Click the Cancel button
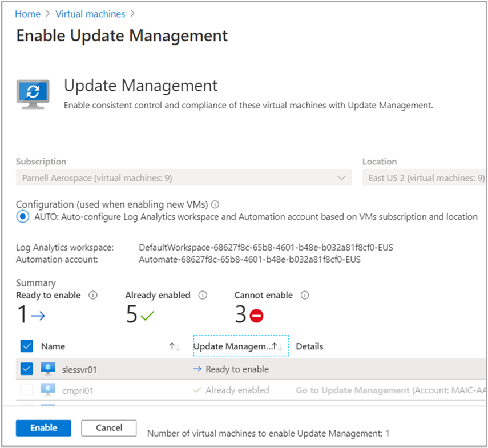Screen dimensions: 488x448 [109, 428]
